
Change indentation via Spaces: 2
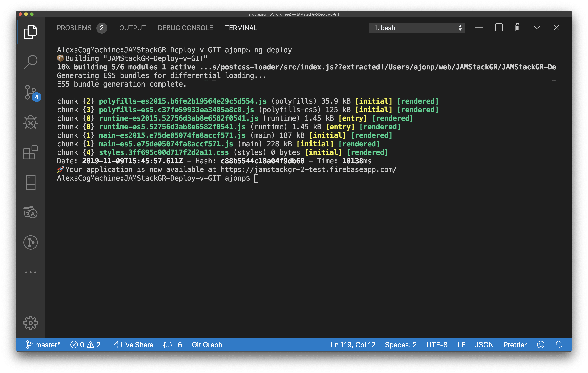401,345
